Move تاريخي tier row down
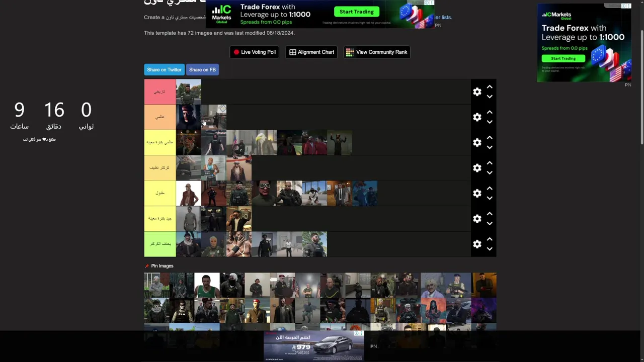Screen dimensions: 644x362 pyautogui.click(x=490, y=97)
